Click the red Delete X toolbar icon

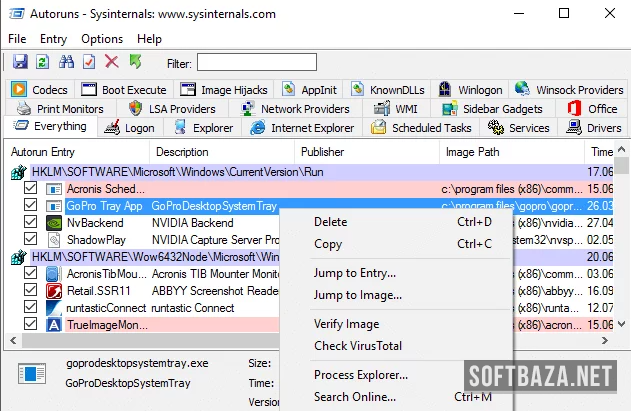[x=112, y=63]
